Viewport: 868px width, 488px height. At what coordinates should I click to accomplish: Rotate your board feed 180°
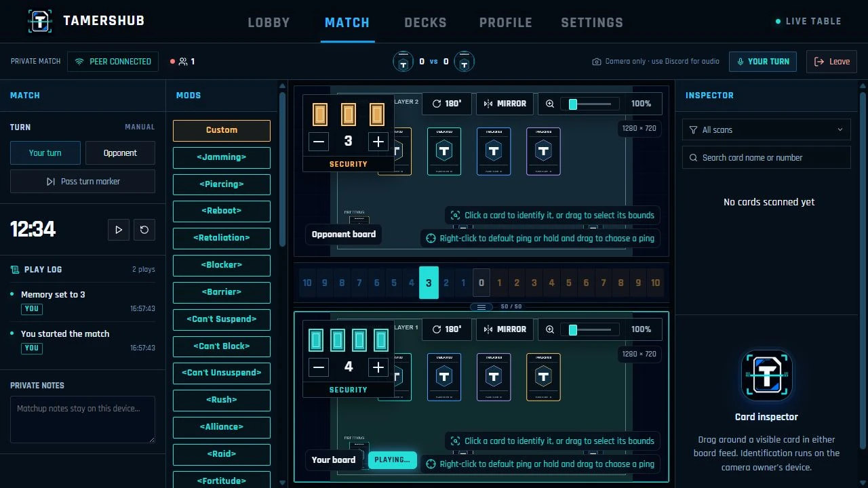coord(446,329)
